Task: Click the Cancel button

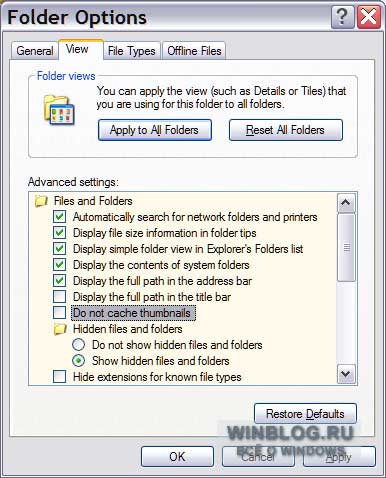Action: 258,457
